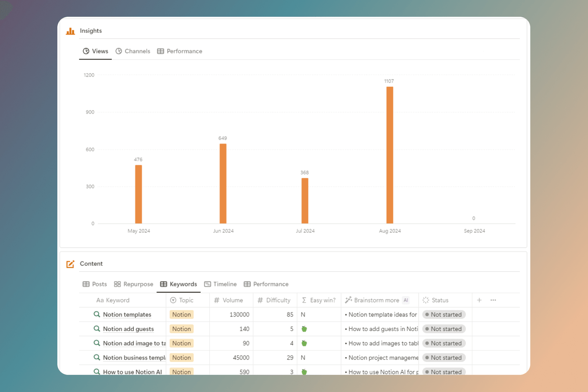Click the magnifier icon beside Notion templates
This screenshot has width=588, height=392.
97,314
